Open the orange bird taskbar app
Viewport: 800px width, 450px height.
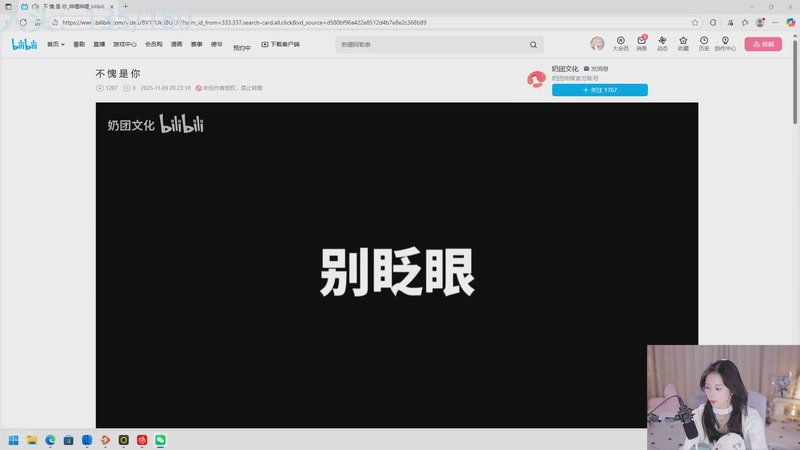105,440
